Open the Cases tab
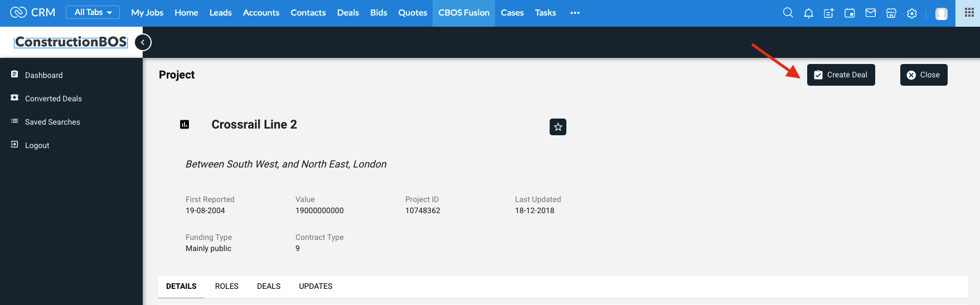The width and height of the screenshot is (980, 305). (512, 12)
